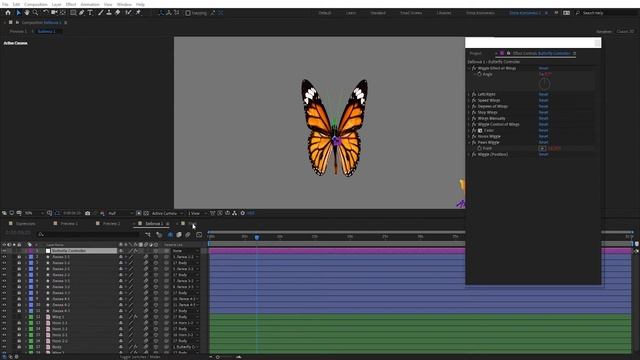Select the Rectangle shape tool
Viewport: 640px width, 360px height.
pyautogui.click(x=73, y=13)
